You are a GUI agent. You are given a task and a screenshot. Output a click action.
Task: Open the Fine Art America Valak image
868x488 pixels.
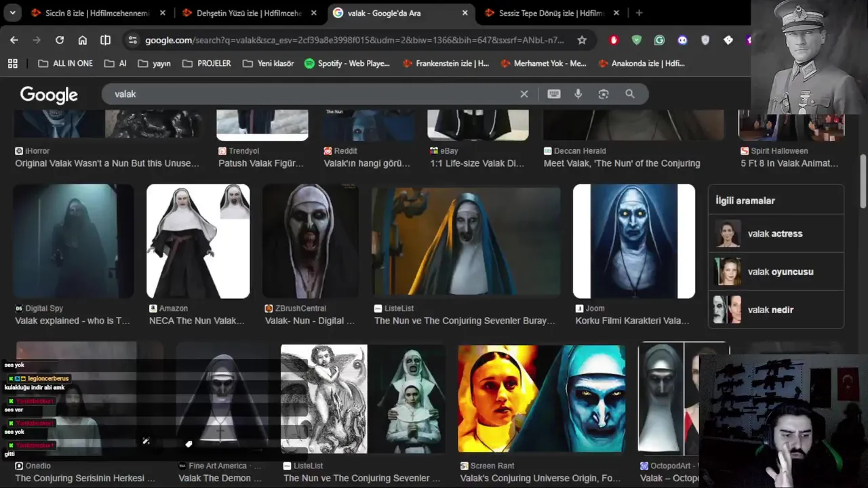click(x=222, y=399)
